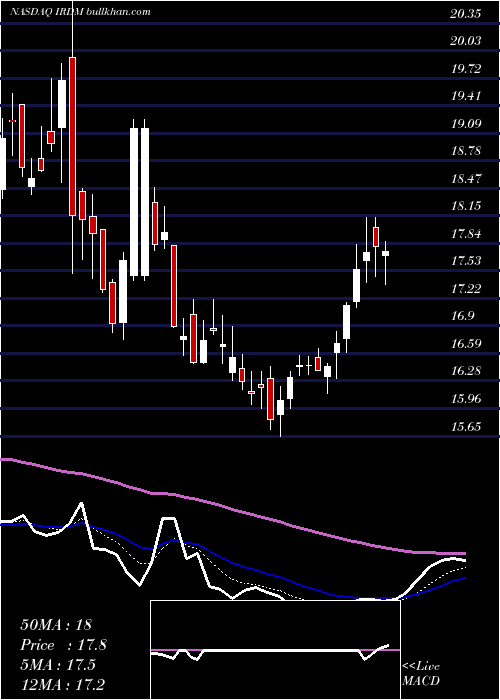Screen dimensions: 500x700
Task: Click inside the MACD inset chart
Action: pos(275,650)
